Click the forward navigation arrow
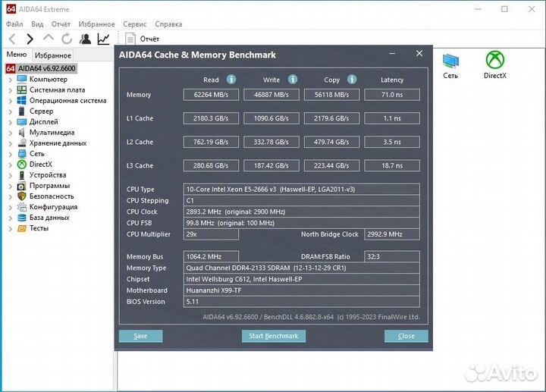This screenshot has height=392, width=546. [30, 39]
